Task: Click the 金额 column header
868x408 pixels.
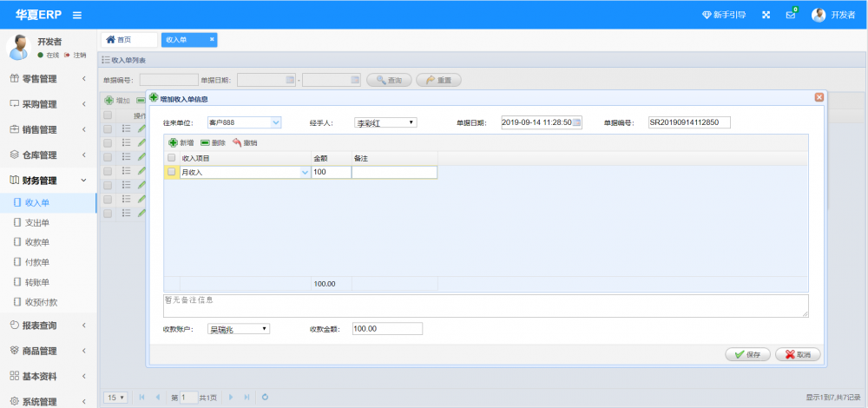Action: point(331,158)
